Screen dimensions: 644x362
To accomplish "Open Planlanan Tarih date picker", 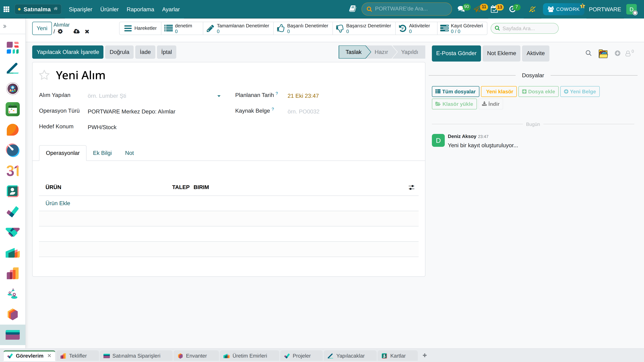I will [303, 96].
